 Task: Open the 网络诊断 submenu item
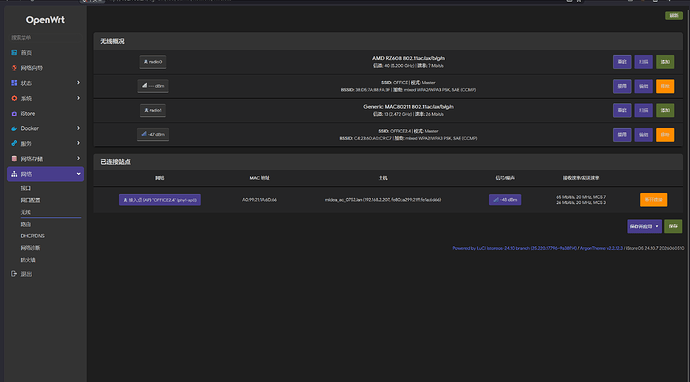coord(30,248)
